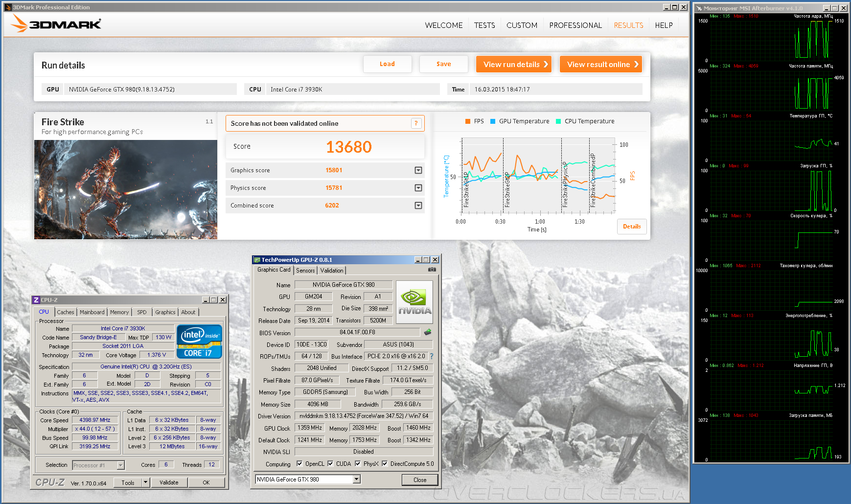851x504 pixels.
Task: Click the Combined score value 6202
Action: 332,206
